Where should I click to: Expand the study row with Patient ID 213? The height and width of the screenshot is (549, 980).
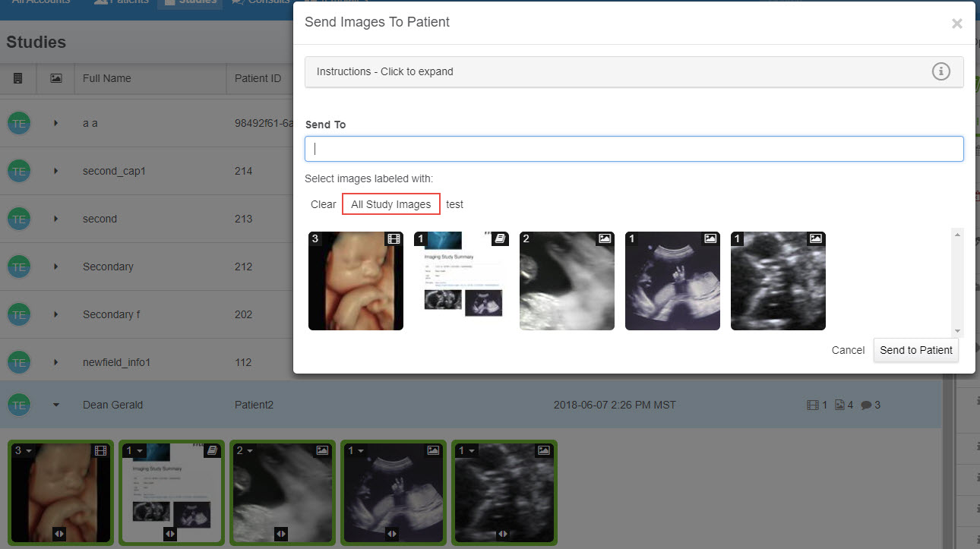coord(55,219)
